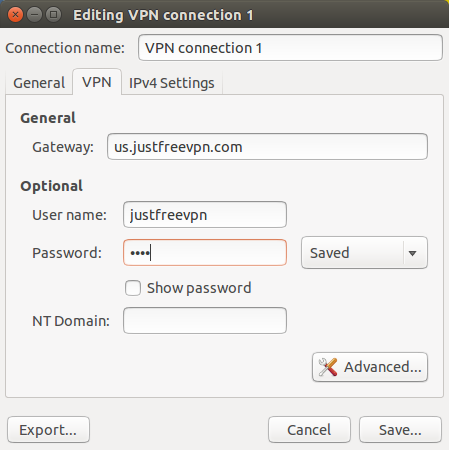449x450 pixels.
Task: Open the Saved password storage dropdown
Action: tap(364, 253)
